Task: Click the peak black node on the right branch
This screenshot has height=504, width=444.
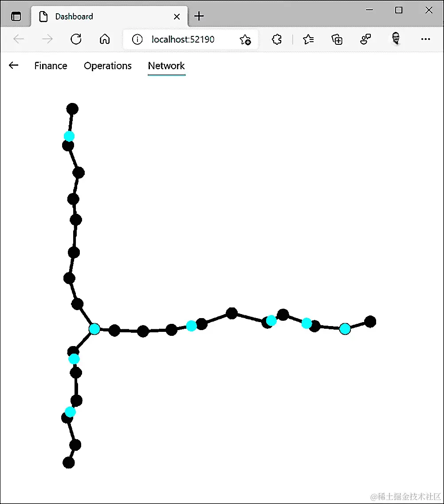Action: click(x=232, y=313)
